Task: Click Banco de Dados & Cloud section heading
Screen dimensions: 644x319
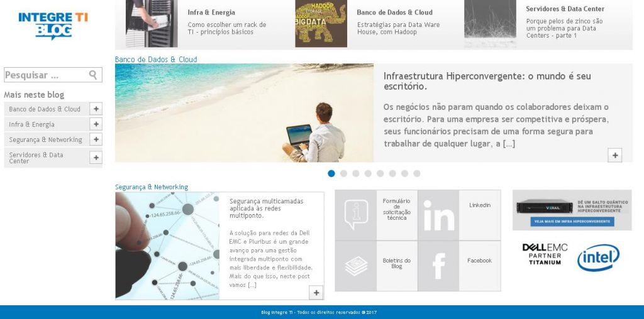Action: pos(156,60)
